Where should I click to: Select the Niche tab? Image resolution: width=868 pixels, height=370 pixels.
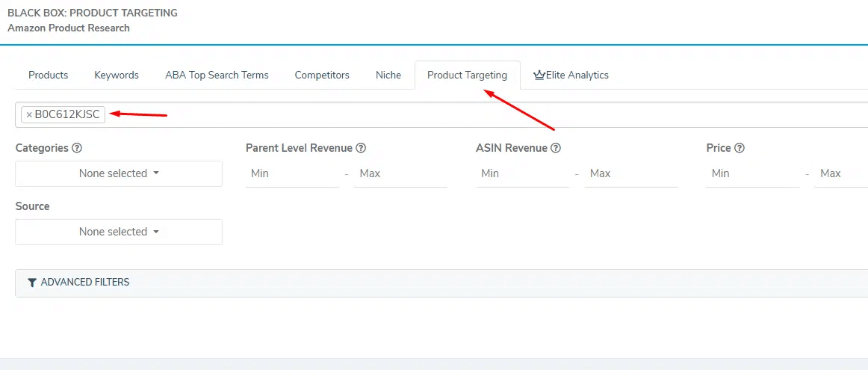pyautogui.click(x=388, y=75)
